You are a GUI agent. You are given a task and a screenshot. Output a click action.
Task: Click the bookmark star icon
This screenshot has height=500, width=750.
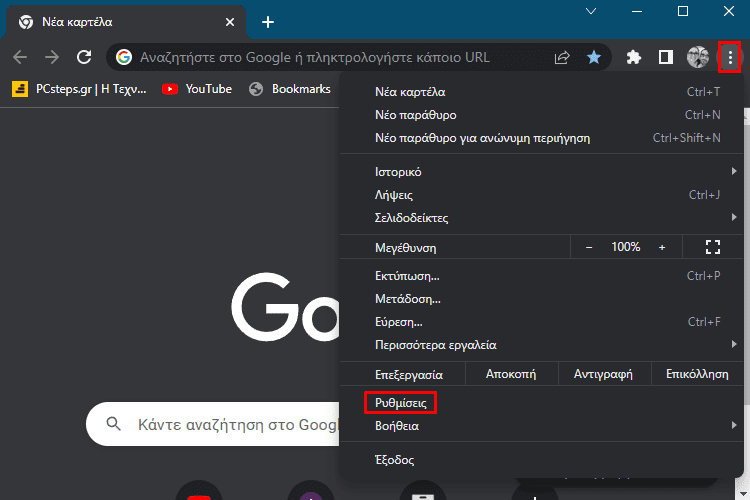tap(594, 57)
